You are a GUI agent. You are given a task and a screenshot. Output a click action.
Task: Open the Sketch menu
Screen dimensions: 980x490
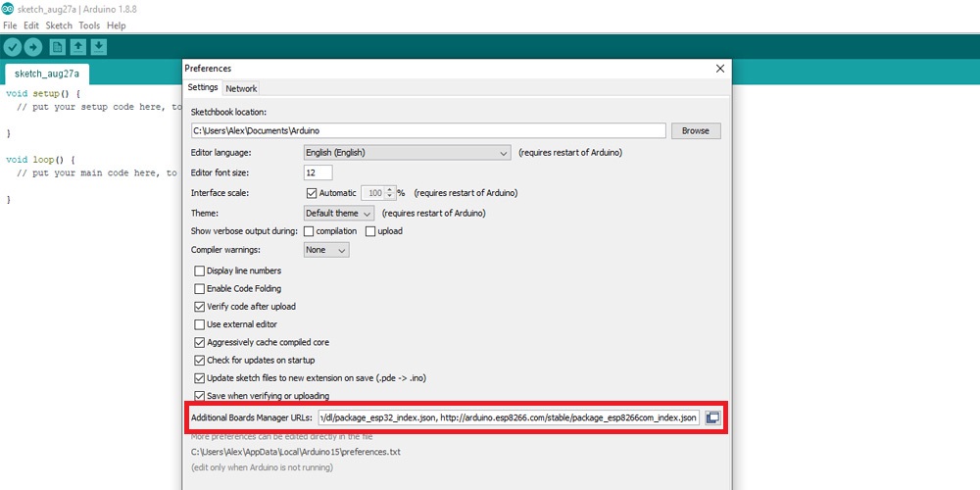tap(59, 25)
